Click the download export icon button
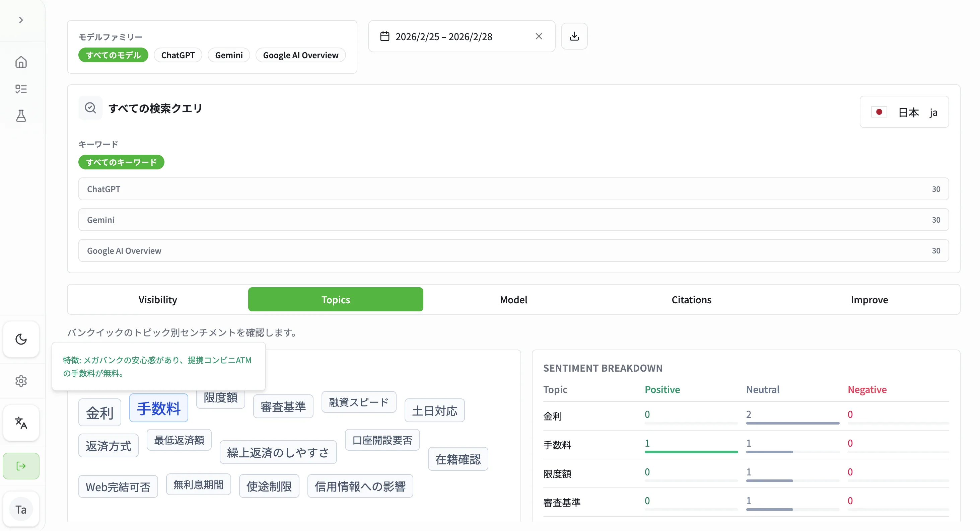 click(574, 36)
